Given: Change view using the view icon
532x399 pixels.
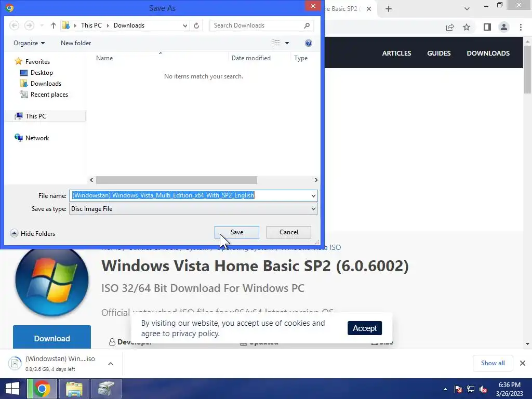Looking at the screenshot, I should point(275,43).
